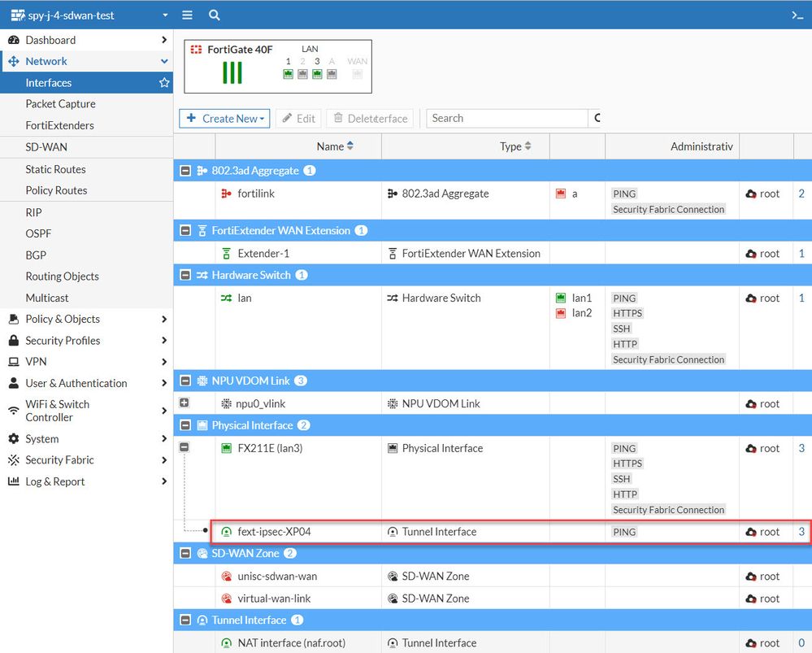Click LAN port 3 icon in faceplate
This screenshot has width=812, height=653.
tap(317, 74)
